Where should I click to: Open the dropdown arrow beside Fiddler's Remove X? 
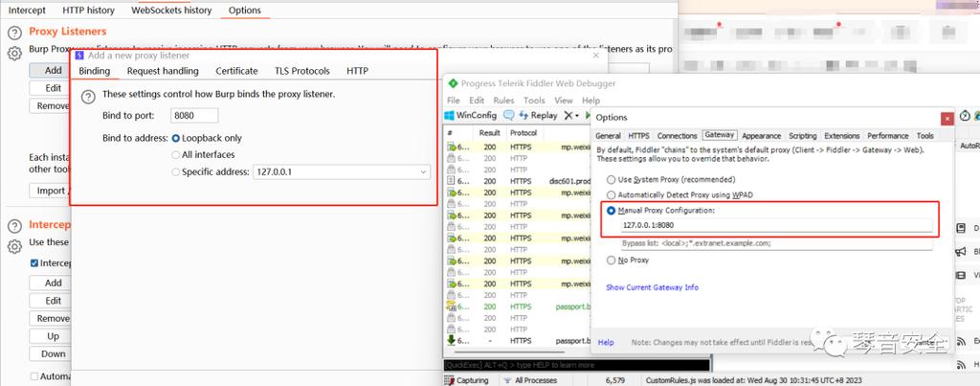pyautogui.click(x=577, y=116)
